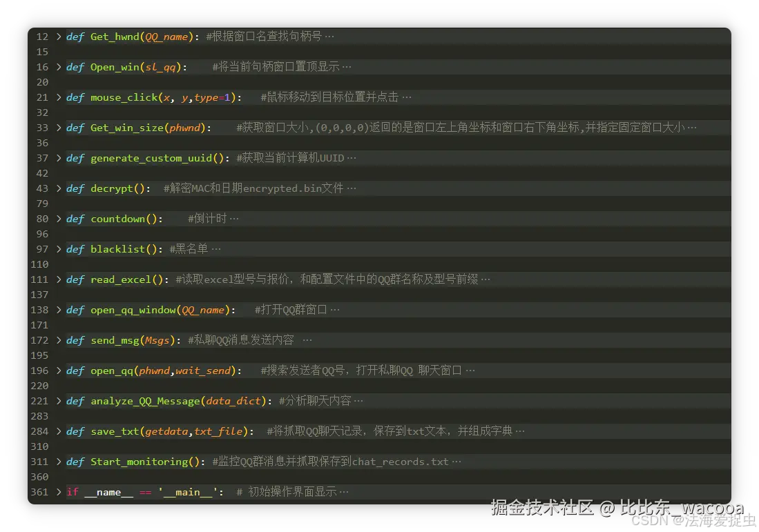Click the '__main__' string literal
Screen dimensions: 759x532
pyautogui.click(x=188, y=493)
